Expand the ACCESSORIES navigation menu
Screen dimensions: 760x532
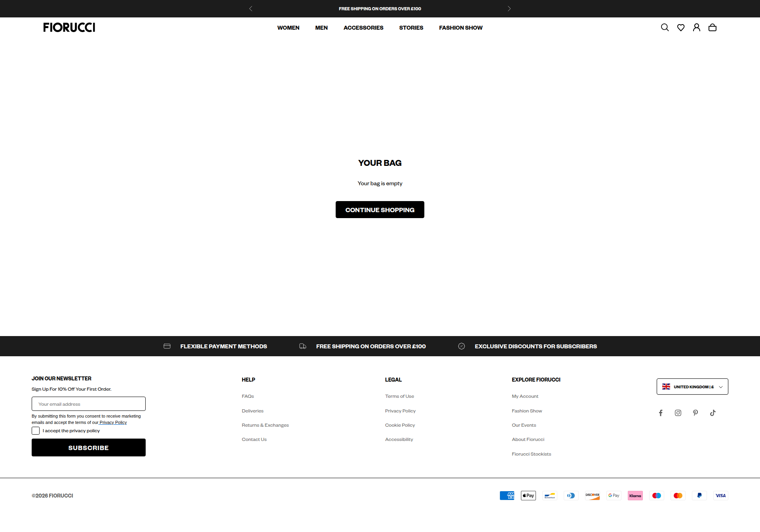363,27
